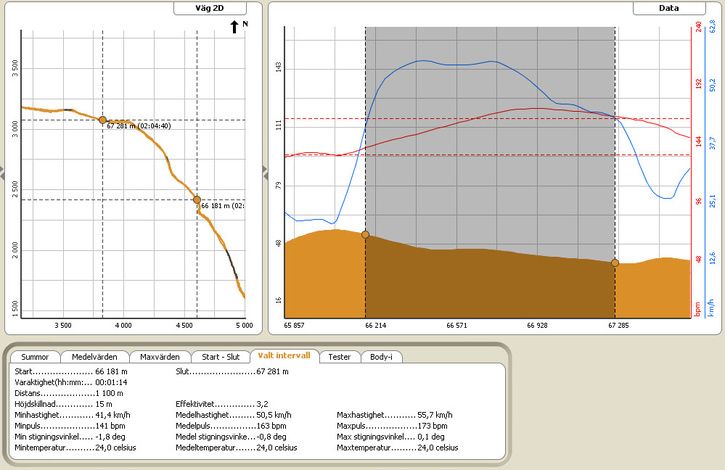Click the lower red dashed pulse limit line
Screen dimensions: 725x470
[487, 155]
